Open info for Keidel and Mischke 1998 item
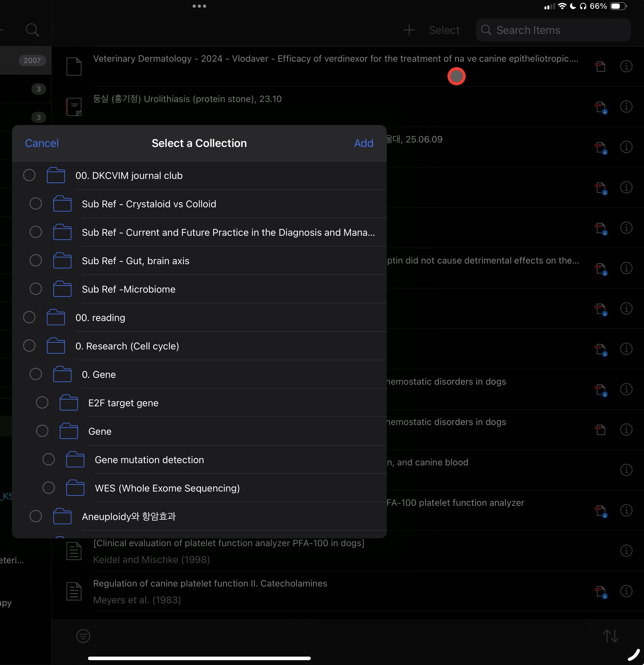This screenshot has height=665, width=644. (626, 551)
